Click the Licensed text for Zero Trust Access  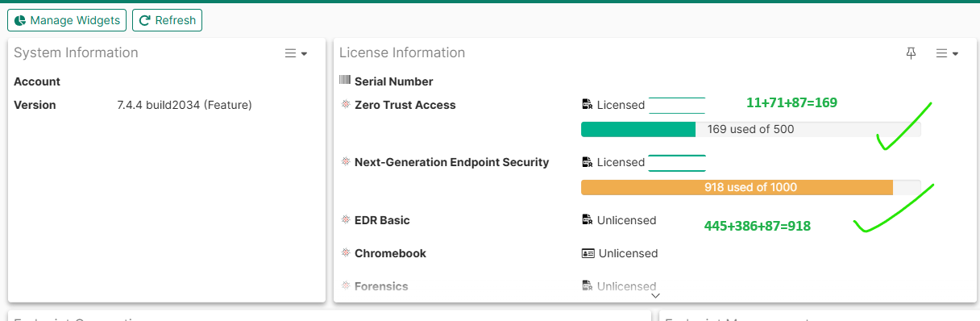coord(621,105)
